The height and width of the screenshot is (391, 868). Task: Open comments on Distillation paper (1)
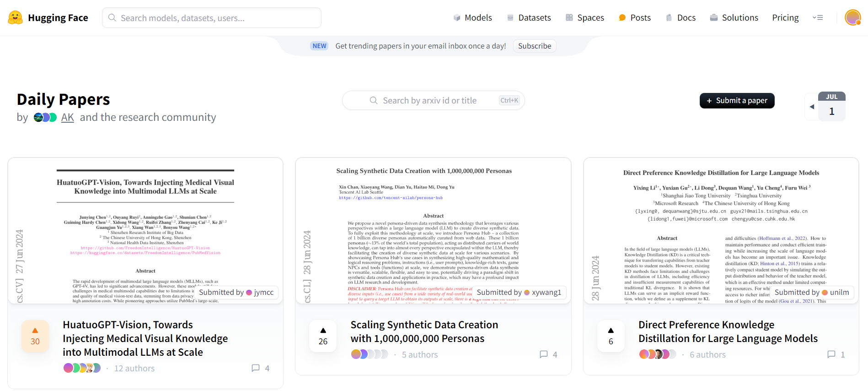[x=836, y=354]
